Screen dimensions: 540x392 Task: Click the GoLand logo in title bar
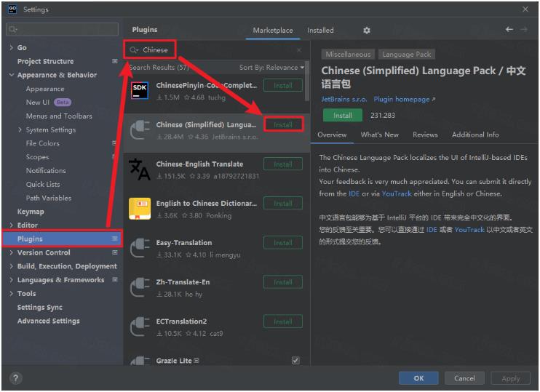(13, 9)
